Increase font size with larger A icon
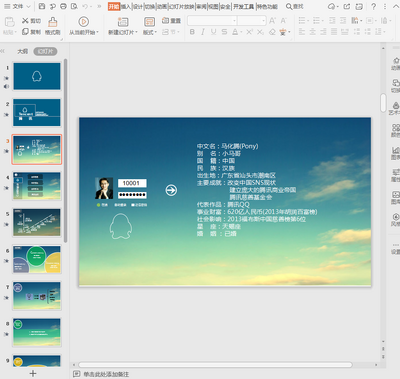 pyautogui.click(x=272, y=21)
